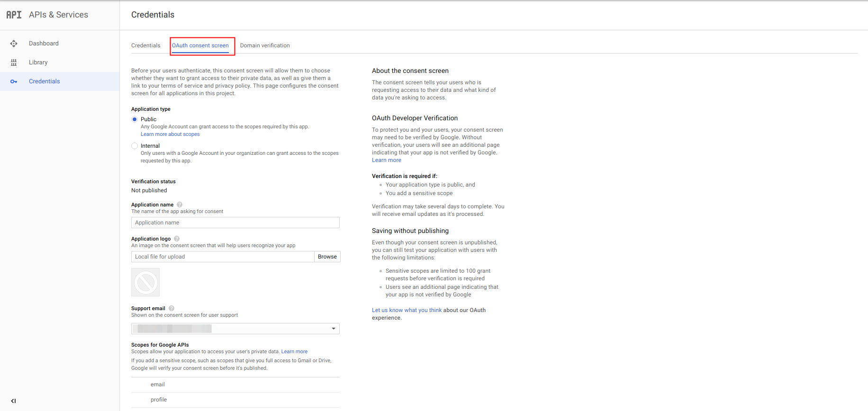Open the Let us know what you think link
This screenshot has height=411, width=868.
click(407, 310)
